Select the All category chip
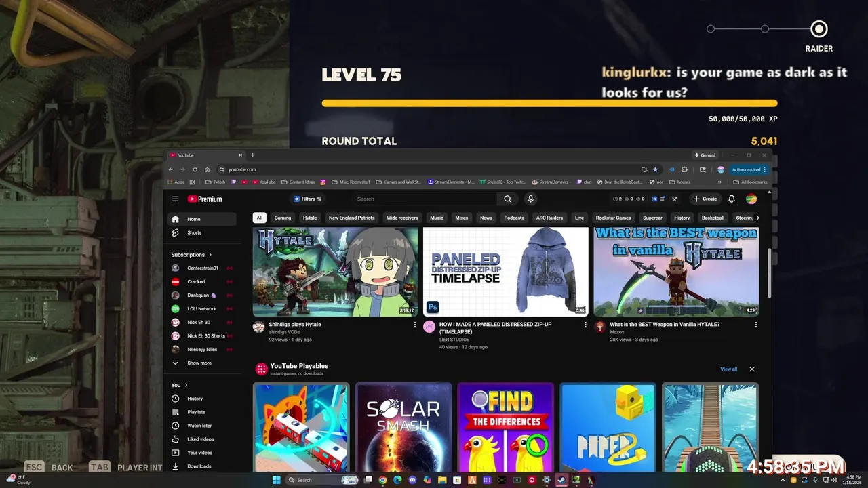 [259, 218]
